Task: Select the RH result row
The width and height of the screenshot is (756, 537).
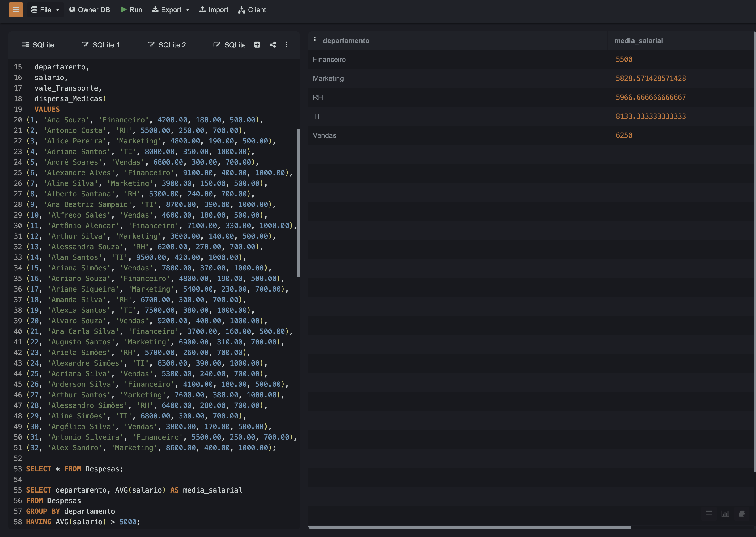Action: point(531,97)
